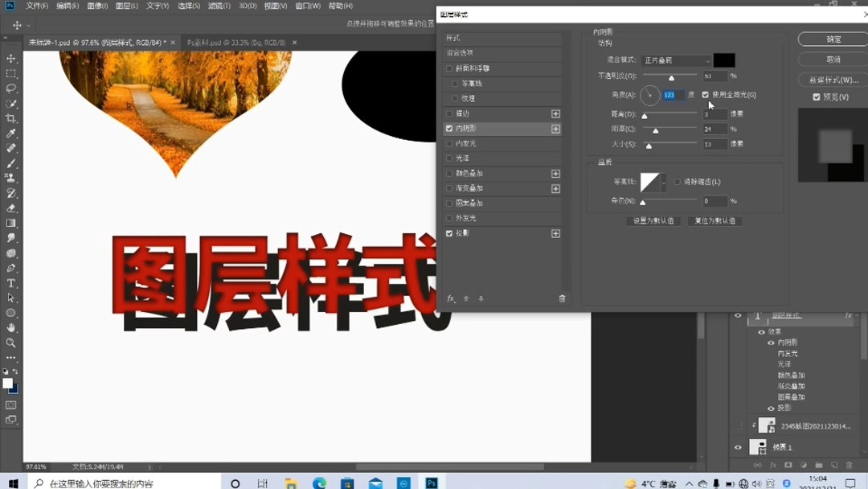Open the 混合模式 blend mode dropdown

coord(678,60)
